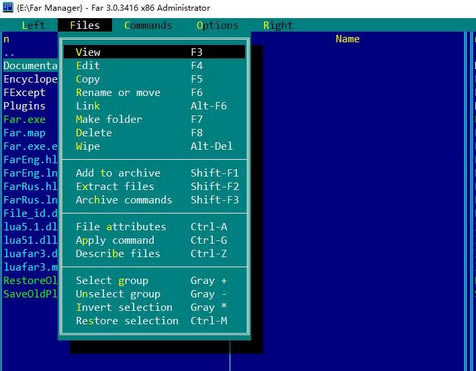Open File attributes Ctrl-A entry

click(154, 227)
